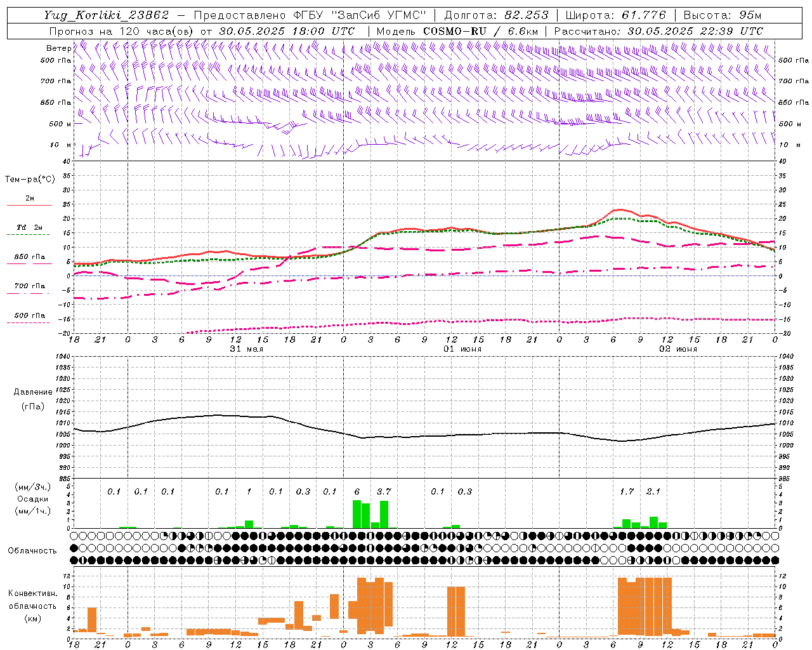Click the Давление panel label

[32, 392]
